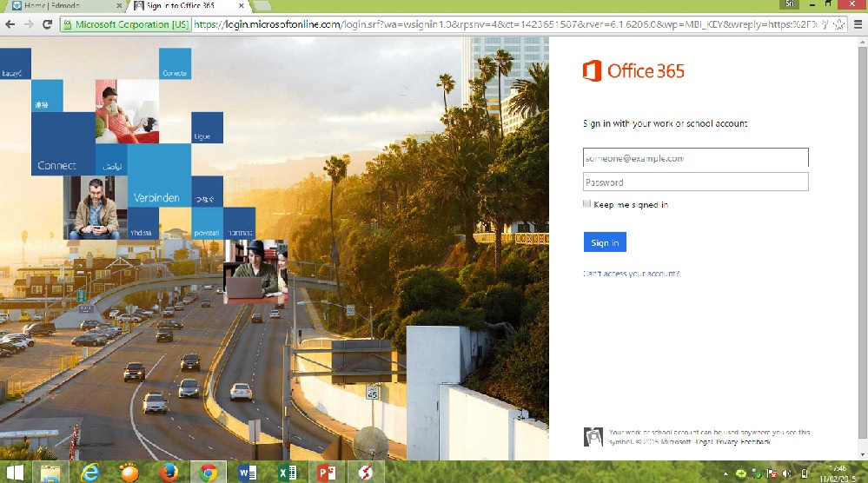Launch Firefox from the taskbar
This screenshot has width=868, height=483.
169,473
